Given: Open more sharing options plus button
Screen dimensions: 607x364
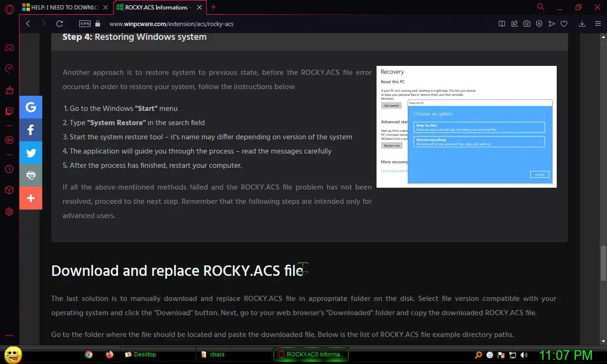Looking at the screenshot, I should 31,198.
